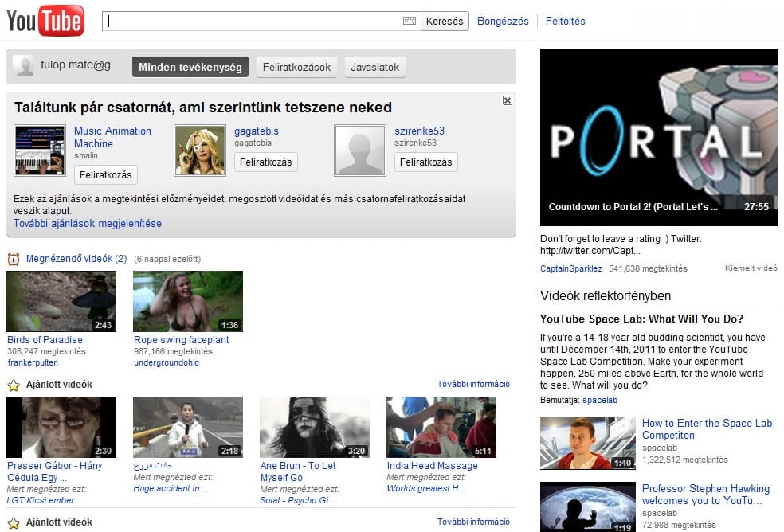Close the channel suggestions box
This screenshot has width=784, height=532.
tap(507, 100)
